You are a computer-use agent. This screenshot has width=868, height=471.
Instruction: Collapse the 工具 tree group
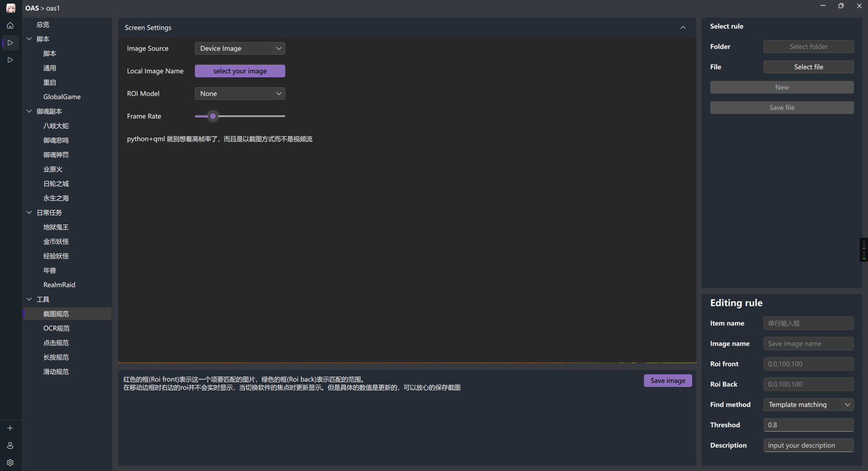(29, 299)
